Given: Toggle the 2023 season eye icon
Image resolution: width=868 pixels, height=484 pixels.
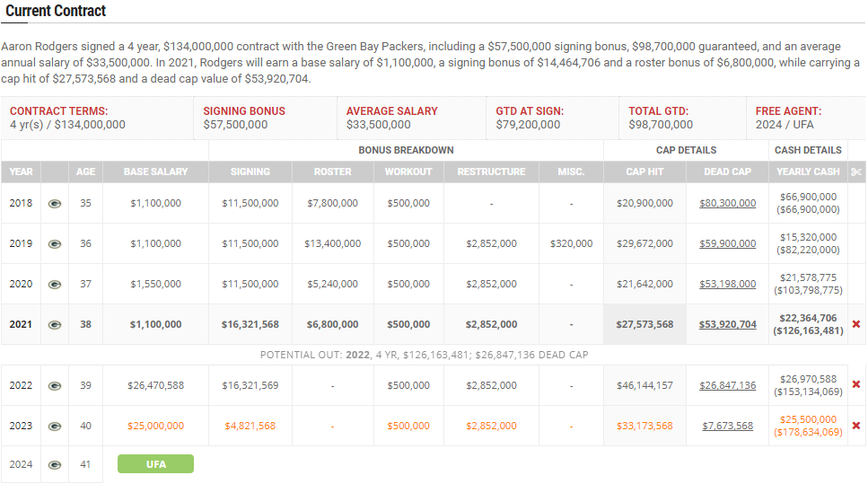Looking at the screenshot, I should [x=55, y=427].
